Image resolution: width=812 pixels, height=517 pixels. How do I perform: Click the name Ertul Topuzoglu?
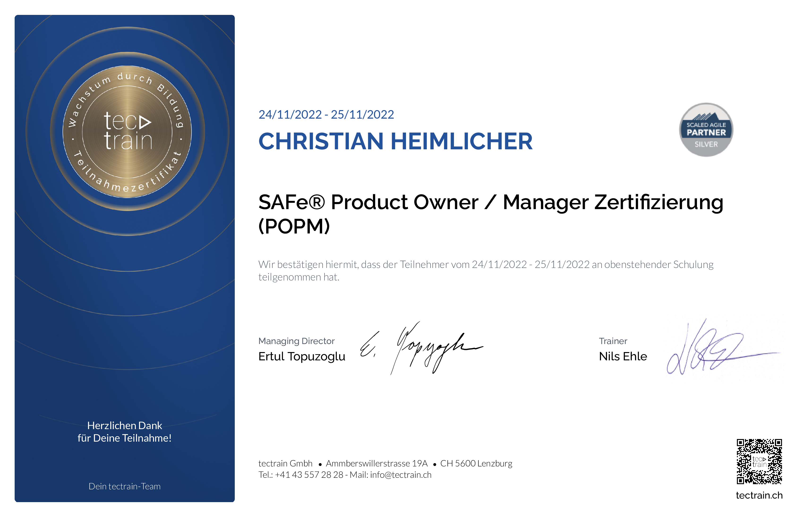click(x=302, y=356)
